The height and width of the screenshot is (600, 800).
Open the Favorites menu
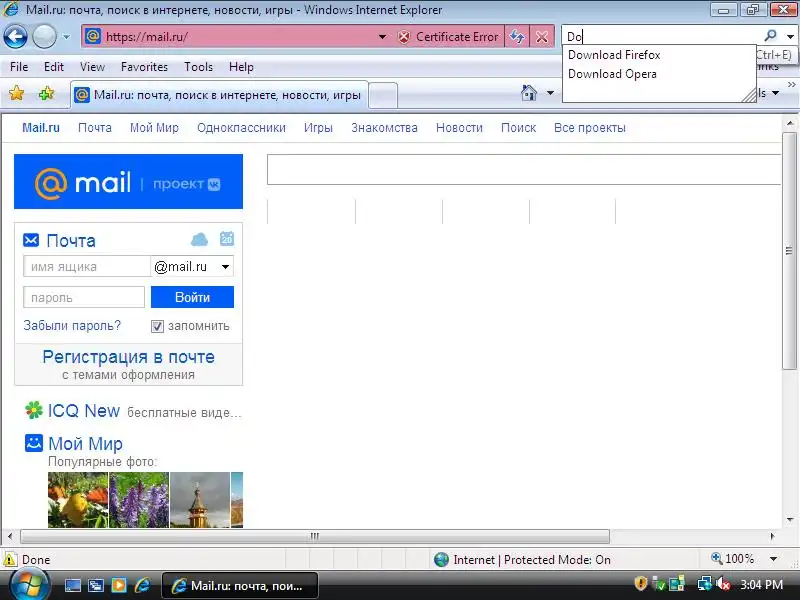144,67
